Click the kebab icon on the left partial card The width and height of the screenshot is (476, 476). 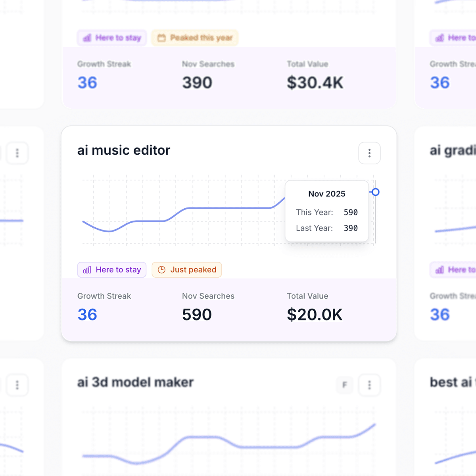tap(17, 153)
